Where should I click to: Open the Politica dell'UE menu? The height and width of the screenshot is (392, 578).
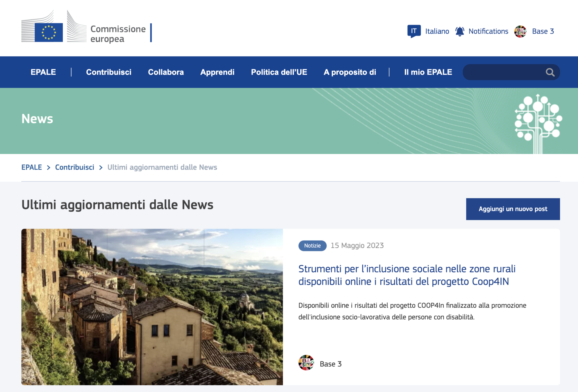279,72
